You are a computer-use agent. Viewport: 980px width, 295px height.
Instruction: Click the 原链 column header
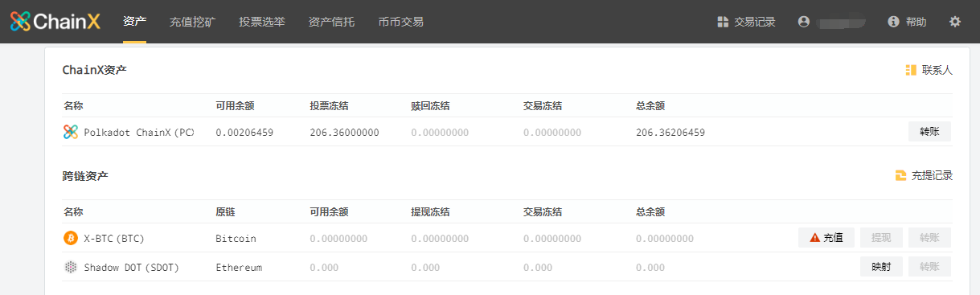tap(225, 212)
